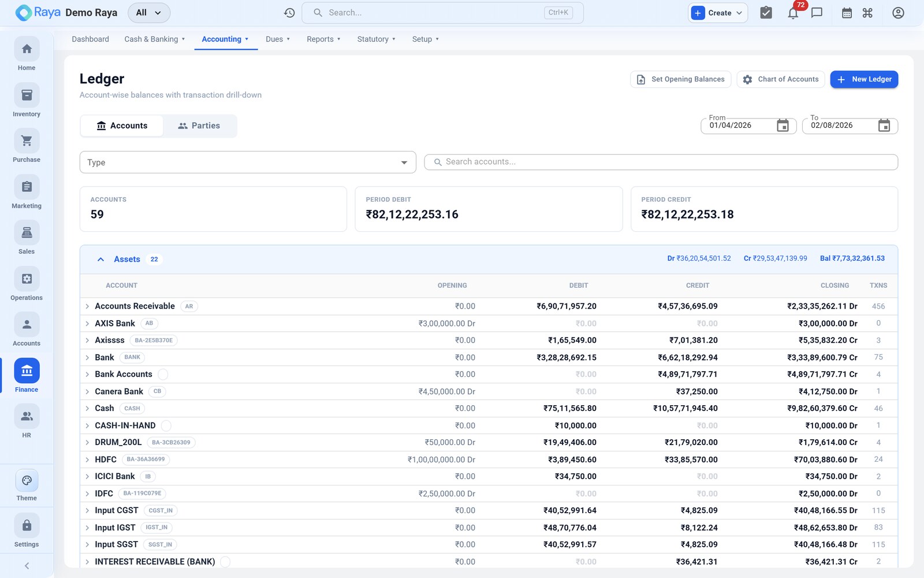Open the Theme palette icon
Image resolution: width=924 pixels, height=578 pixels.
tap(27, 480)
